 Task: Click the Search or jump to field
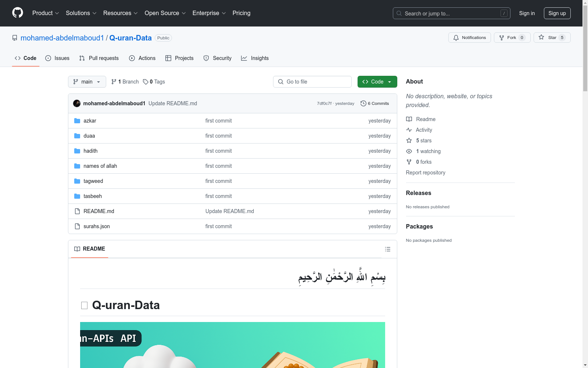[452, 13]
